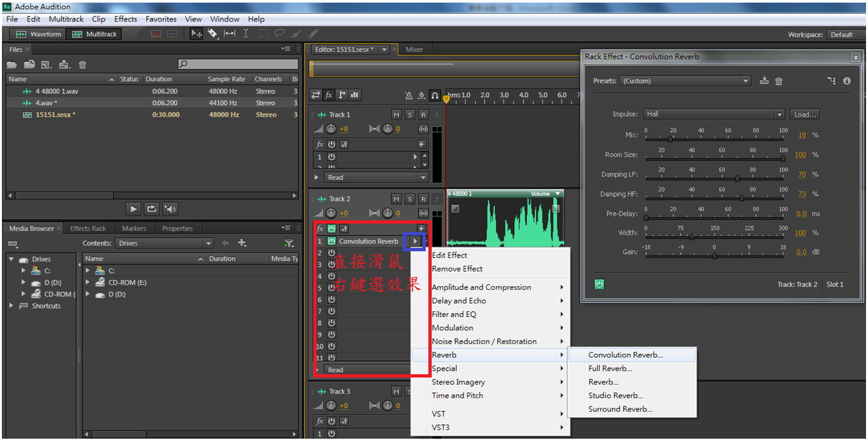868x440 pixels.
Task: Open the Presets dropdown in Rack Effect
Action: point(686,81)
